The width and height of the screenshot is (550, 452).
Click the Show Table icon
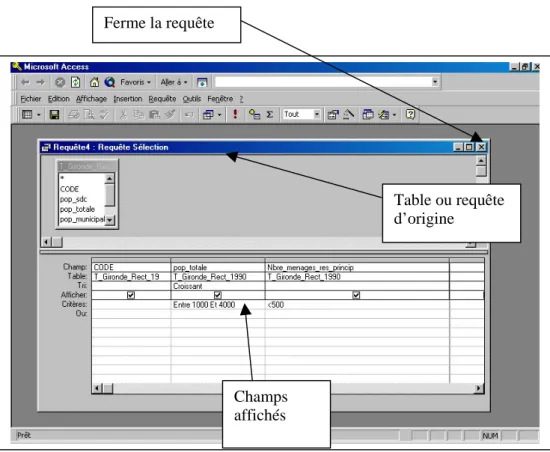[254, 114]
